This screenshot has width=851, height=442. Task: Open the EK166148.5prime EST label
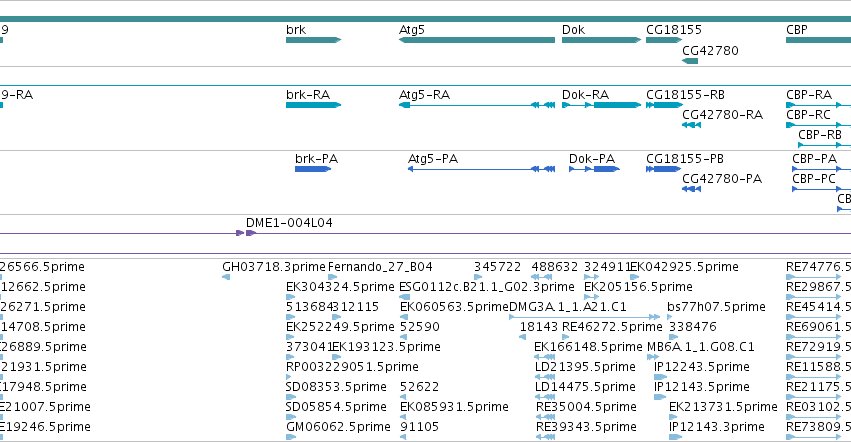pos(588,347)
